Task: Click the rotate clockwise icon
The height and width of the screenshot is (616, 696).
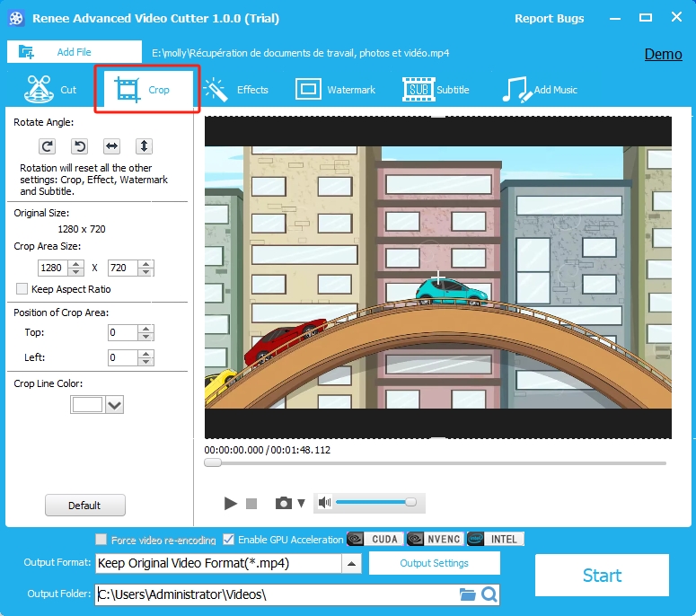Action: pyautogui.click(x=47, y=145)
